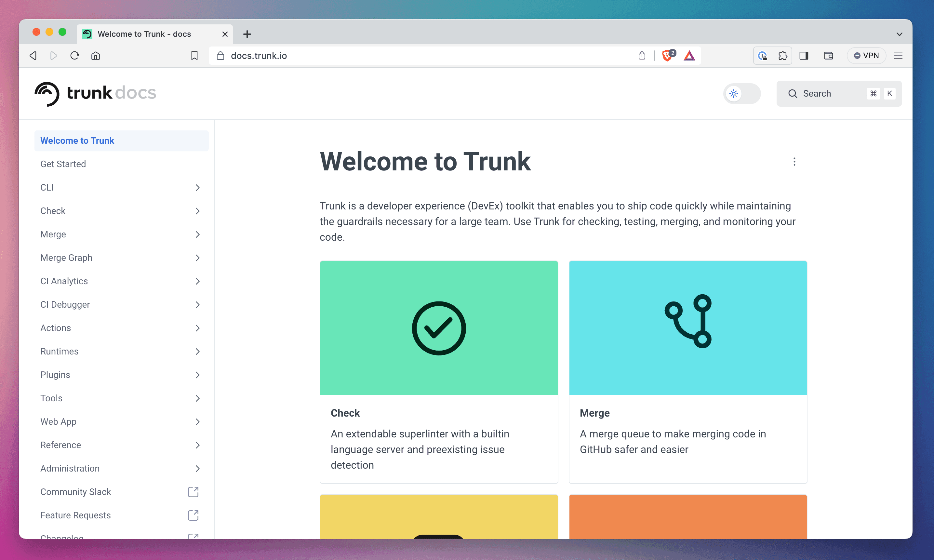Expand the Merge Graph sidebar section
Image resolution: width=934 pixels, height=560 pixels.
pyautogui.click(x=197, y=258)
